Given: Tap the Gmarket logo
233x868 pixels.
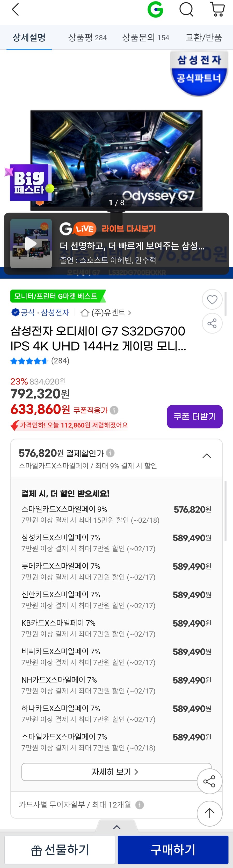Looking at the screenshot, I should (x=155, y=9).
